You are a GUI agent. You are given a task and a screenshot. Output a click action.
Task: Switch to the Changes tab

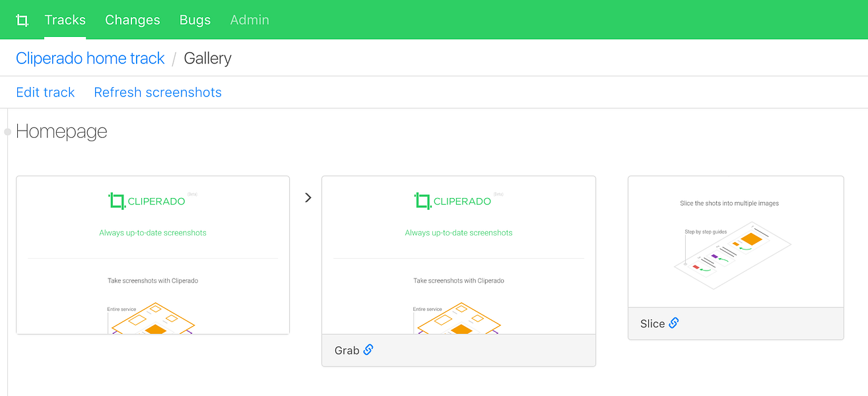tap(133, 20)
